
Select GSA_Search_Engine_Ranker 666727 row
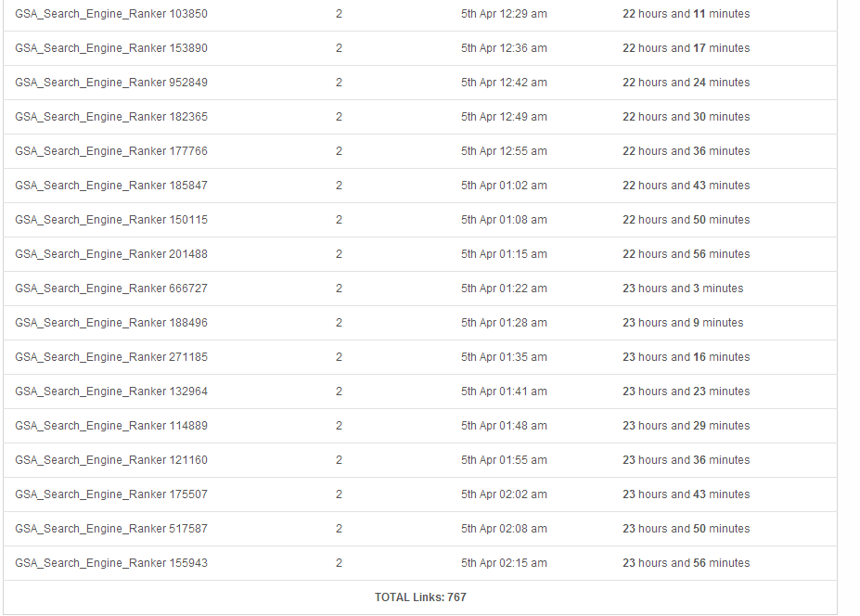pos(420,289)
